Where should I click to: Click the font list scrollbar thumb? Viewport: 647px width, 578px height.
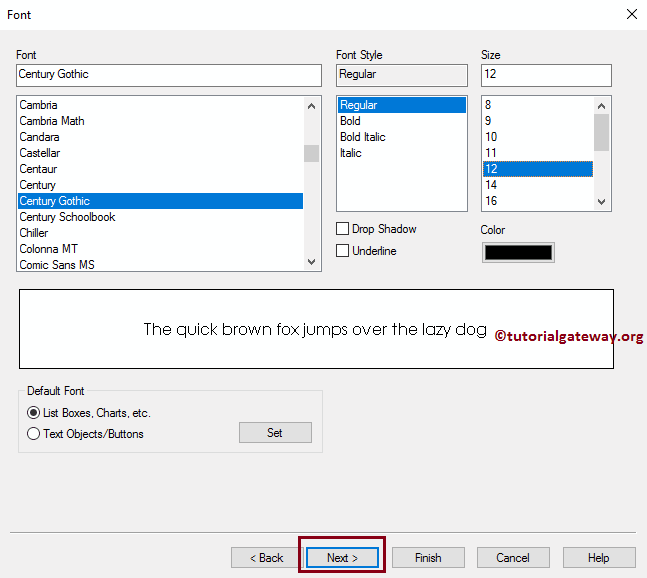tap(312, 153)
